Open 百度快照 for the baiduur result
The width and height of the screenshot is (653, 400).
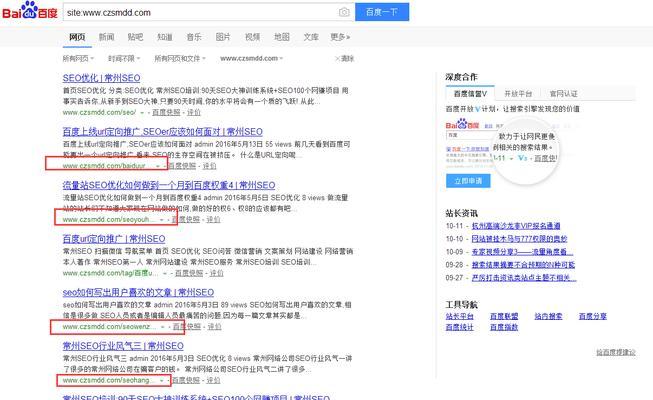pyautogui.click(x=182, y=166)
